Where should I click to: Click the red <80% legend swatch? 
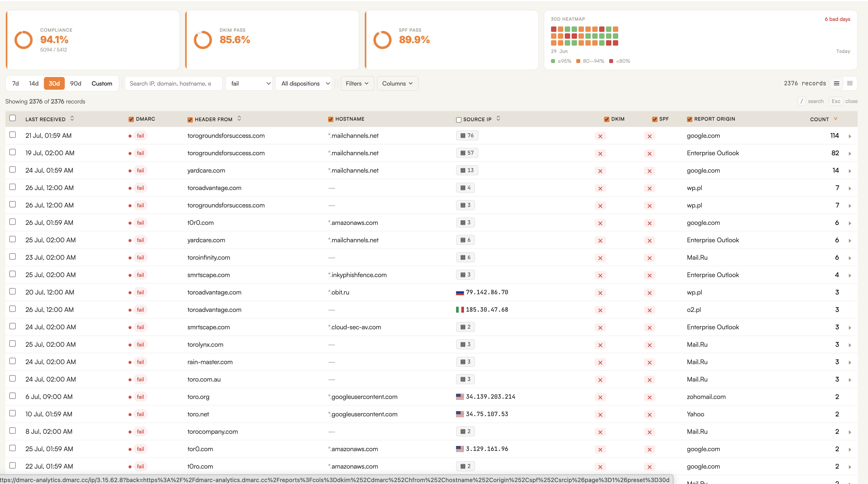point(611,61)
